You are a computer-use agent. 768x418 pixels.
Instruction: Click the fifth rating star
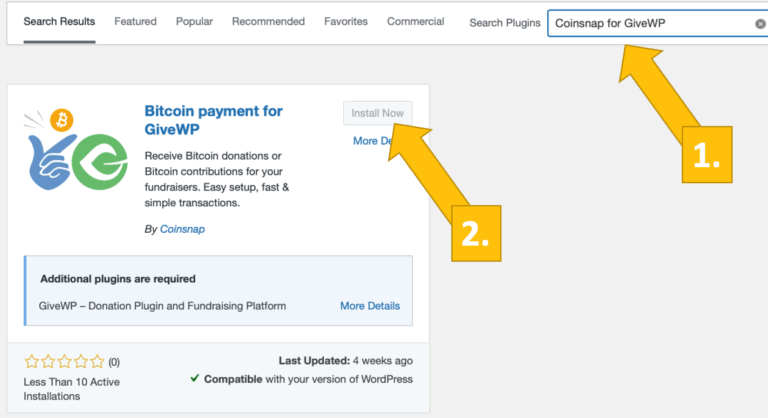coord(97,362)
